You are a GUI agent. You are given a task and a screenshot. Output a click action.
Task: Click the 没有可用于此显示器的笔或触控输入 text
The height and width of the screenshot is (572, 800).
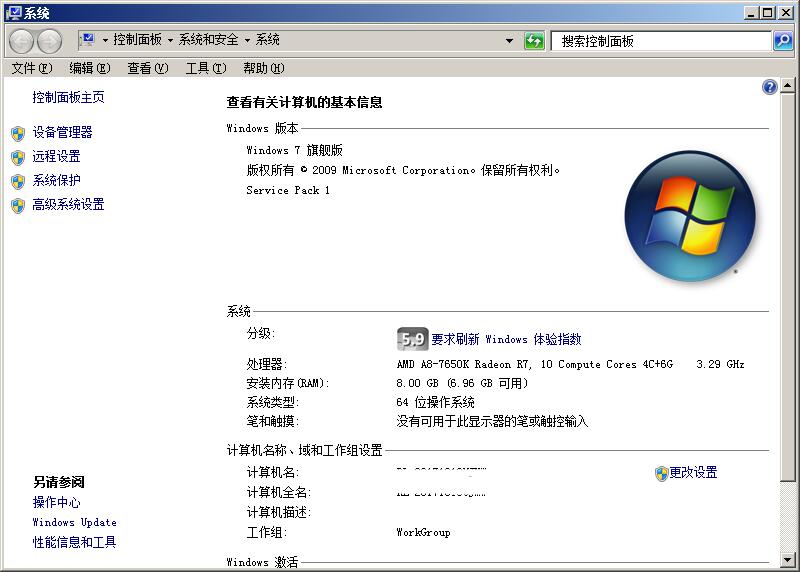click(x=492, y=421)
